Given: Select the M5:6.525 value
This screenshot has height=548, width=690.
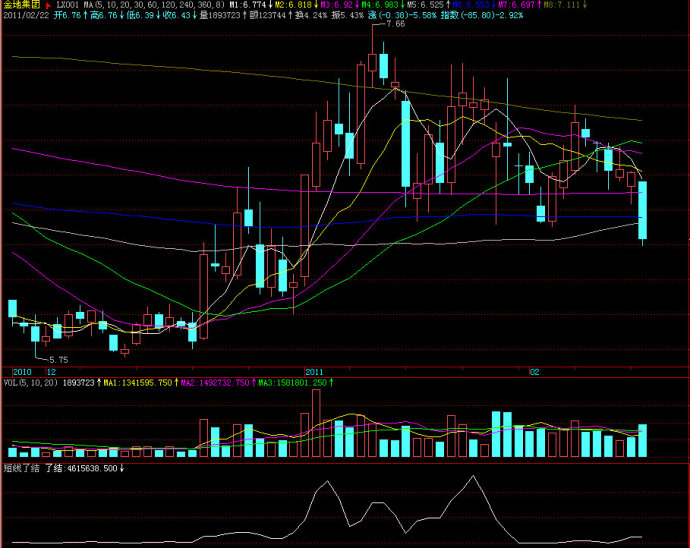Looking at the screenshot, I should [425, 5].
